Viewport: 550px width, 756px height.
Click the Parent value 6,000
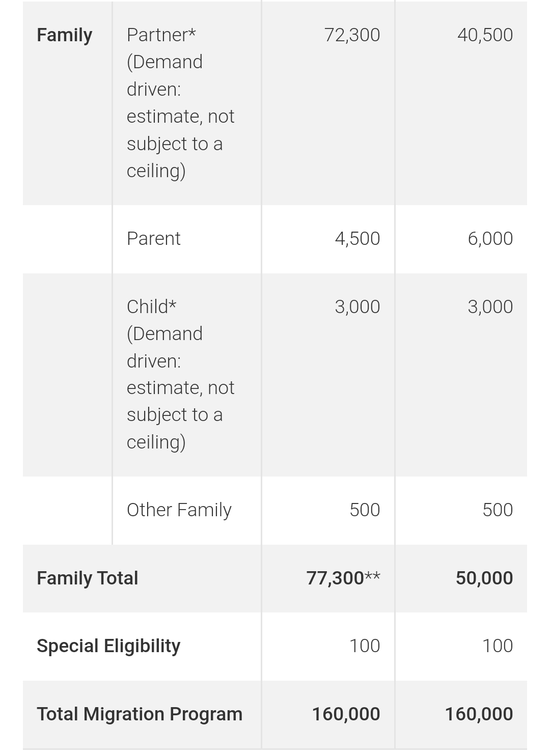pos(490,239)
